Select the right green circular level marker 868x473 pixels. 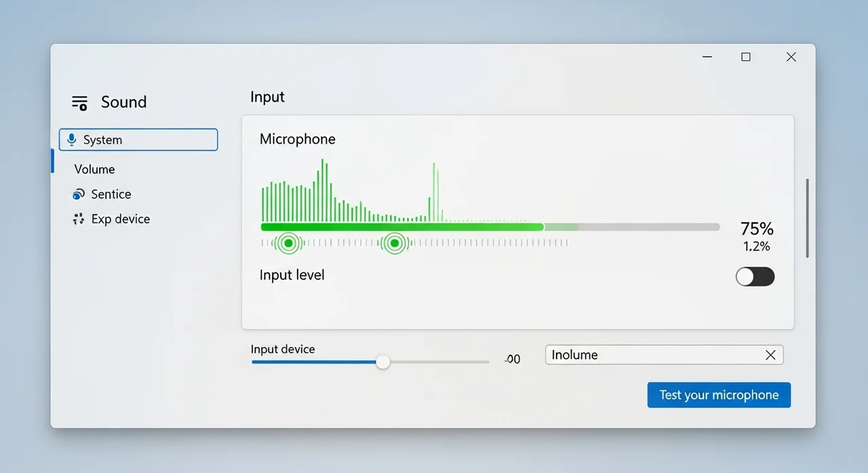click(x=394, y=243)
